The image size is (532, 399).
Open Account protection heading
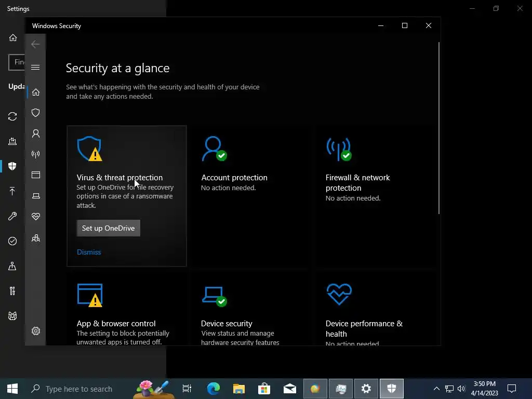tap(234, 178)
